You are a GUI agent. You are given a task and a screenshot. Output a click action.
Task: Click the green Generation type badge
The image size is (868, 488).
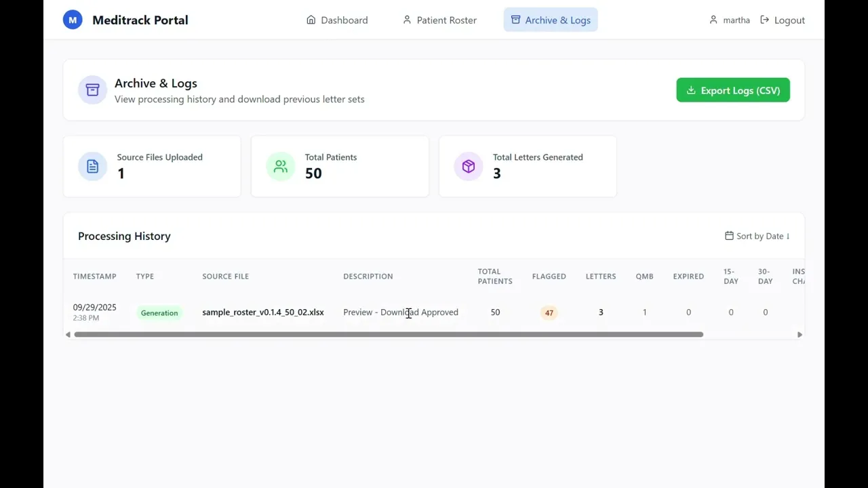tap(159, 312)
